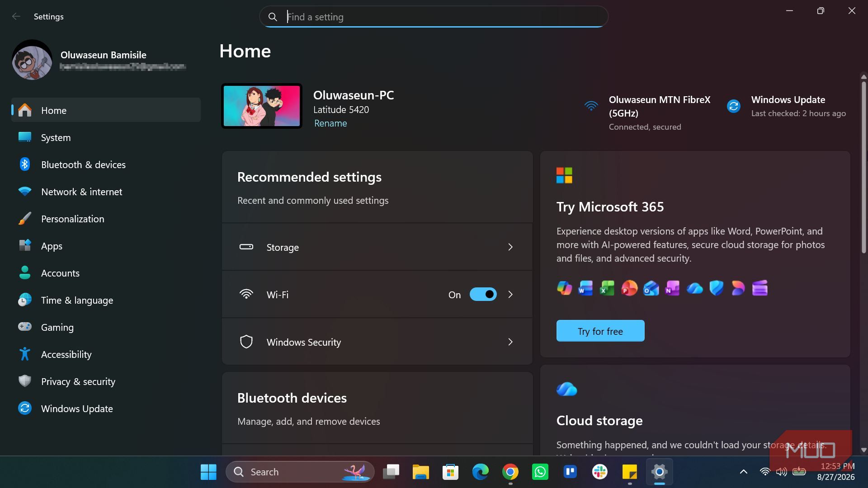868x488 pixels.
Task: Open Slack from the taskbar
Action: [x=600, y=472]
